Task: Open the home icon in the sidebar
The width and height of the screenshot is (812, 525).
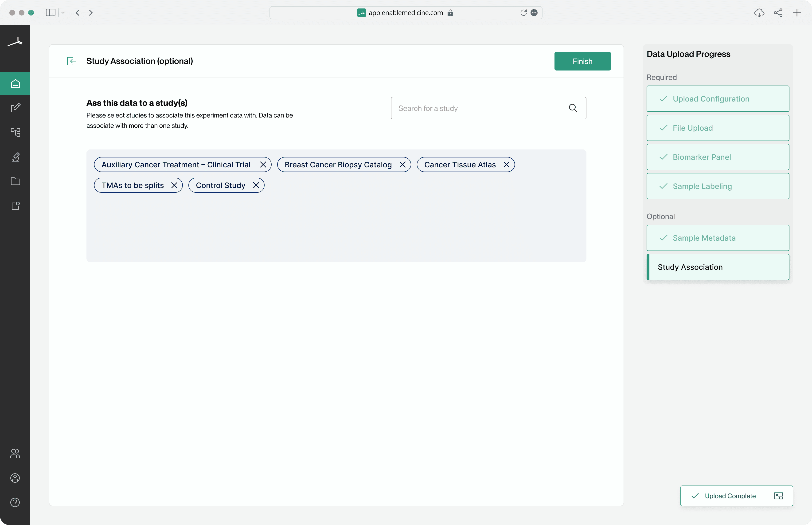Action: click(15, 83)
